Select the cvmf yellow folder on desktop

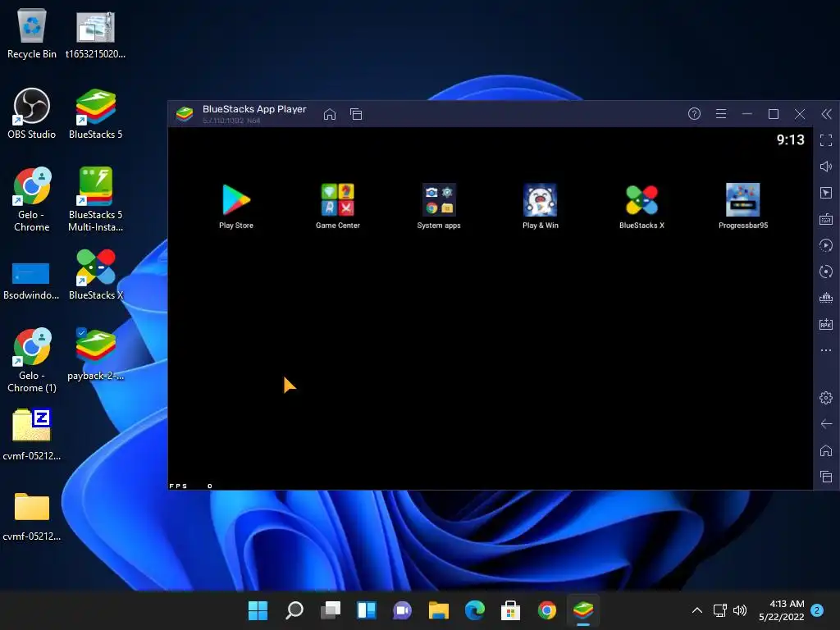pyautogui.click(x=32, y=515)
